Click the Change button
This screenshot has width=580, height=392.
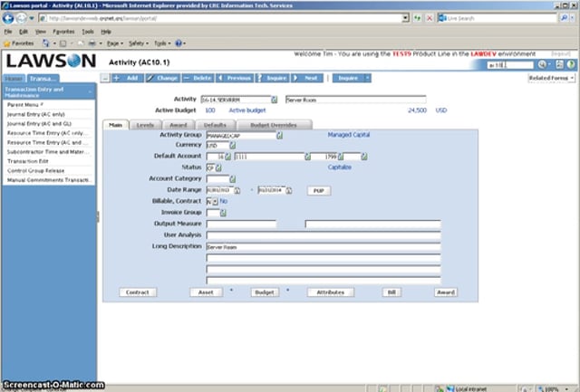pos(163,78)
